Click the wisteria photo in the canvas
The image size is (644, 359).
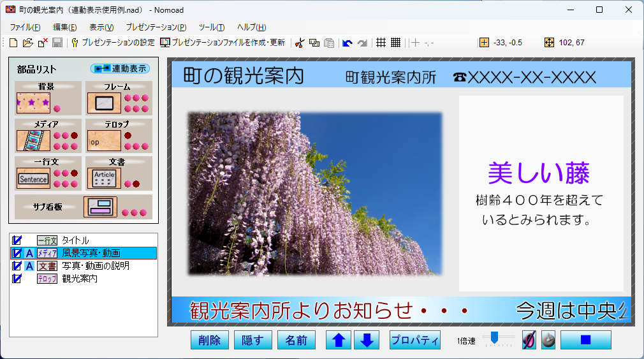coord(314,193)
